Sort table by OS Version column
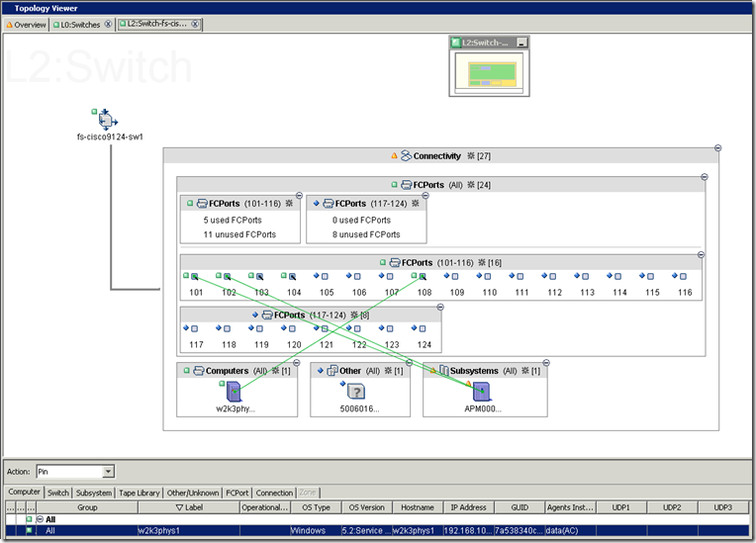This screenshot has width=756, height=543. click(366, 507)
